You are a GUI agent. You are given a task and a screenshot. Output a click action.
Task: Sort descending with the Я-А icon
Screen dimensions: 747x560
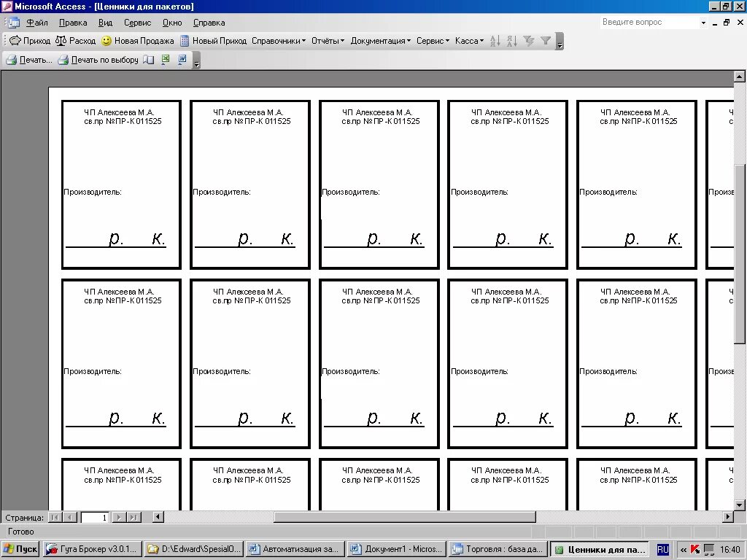point(512,41)
